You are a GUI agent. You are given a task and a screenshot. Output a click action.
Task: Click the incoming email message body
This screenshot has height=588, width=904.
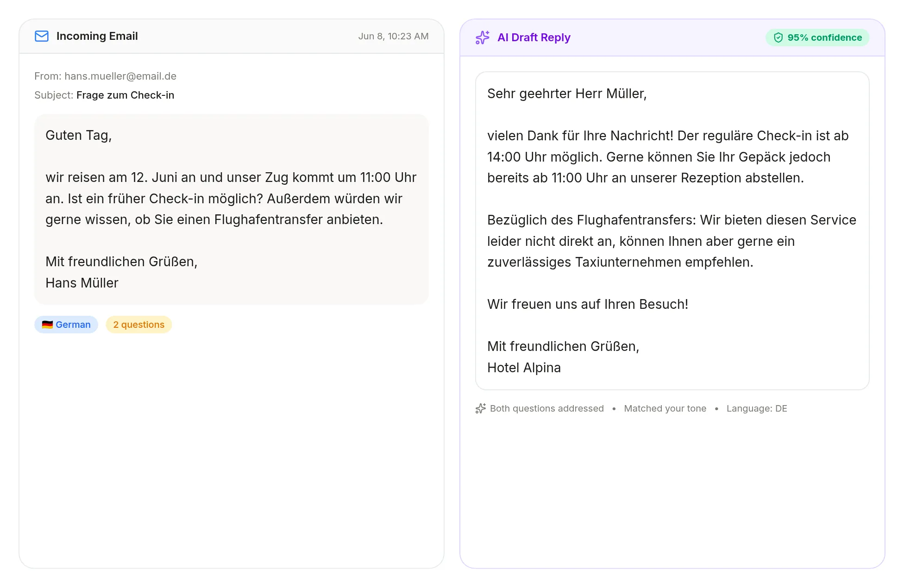(232, 209)
